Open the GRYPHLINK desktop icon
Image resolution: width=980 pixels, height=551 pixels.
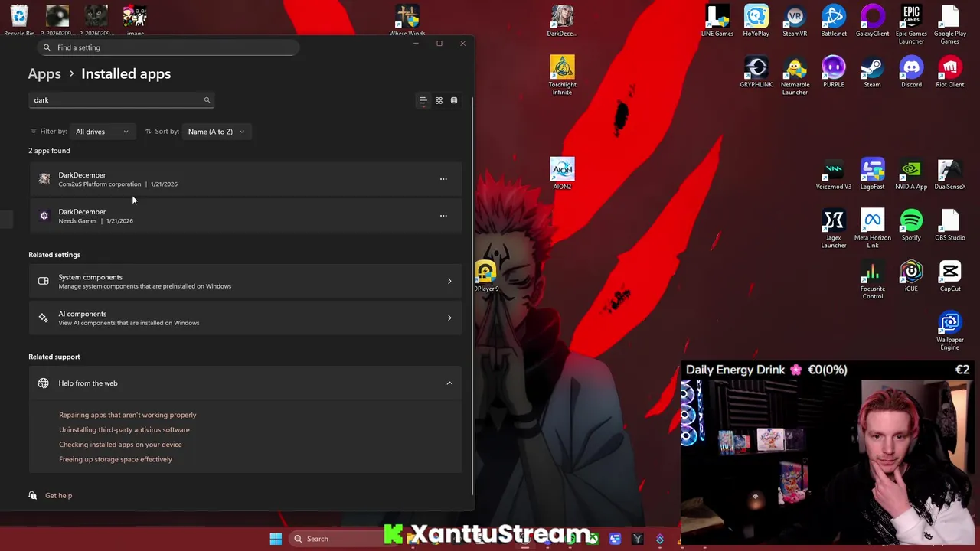[756, 72]
